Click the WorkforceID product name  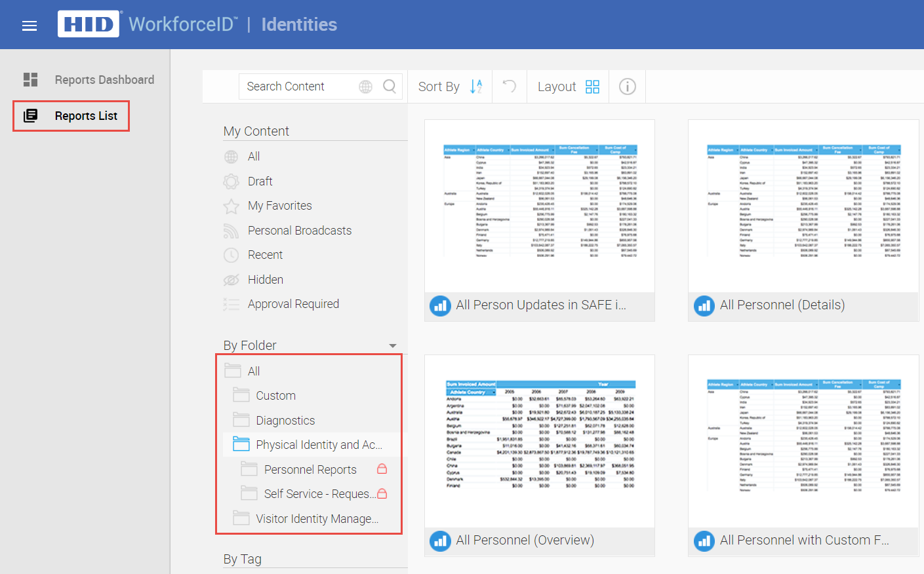tap(183, 24)
